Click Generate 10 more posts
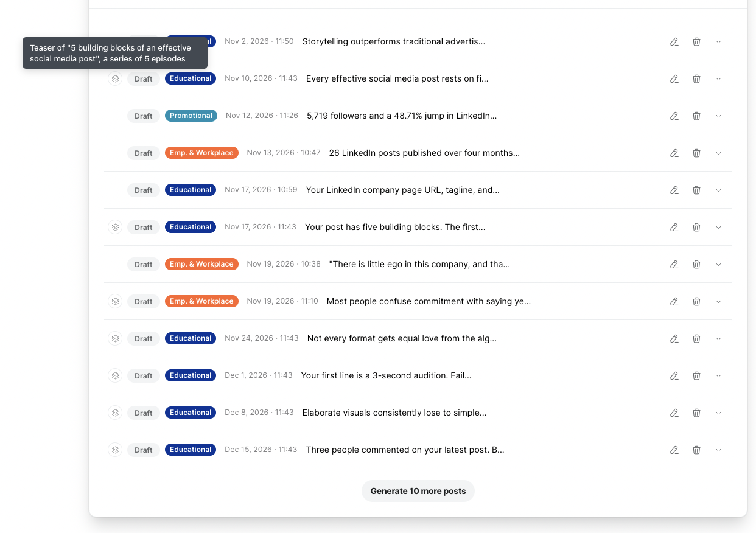This screenshot has height=533, width=756. tap(418, 491)
